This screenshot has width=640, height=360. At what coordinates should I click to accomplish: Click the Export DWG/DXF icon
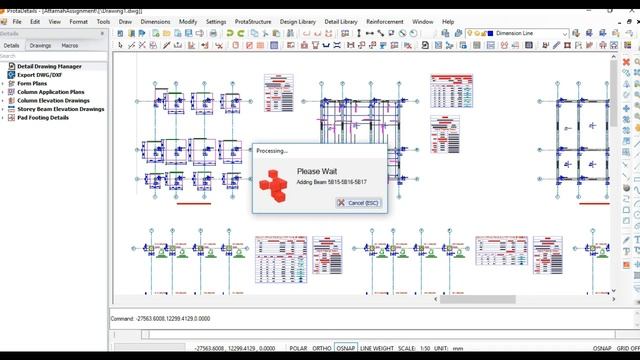(x=11, y=75)
